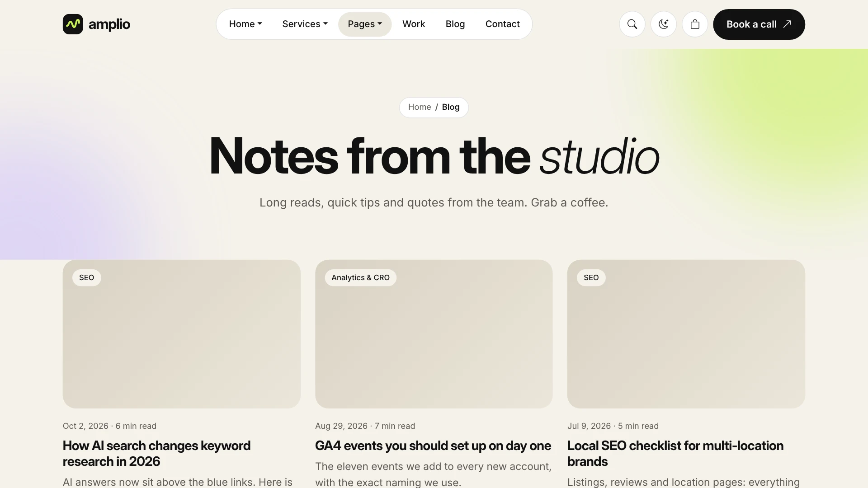Open 'How AI search changes keyword research' title
868x488 pixels.
pos(156,453)
